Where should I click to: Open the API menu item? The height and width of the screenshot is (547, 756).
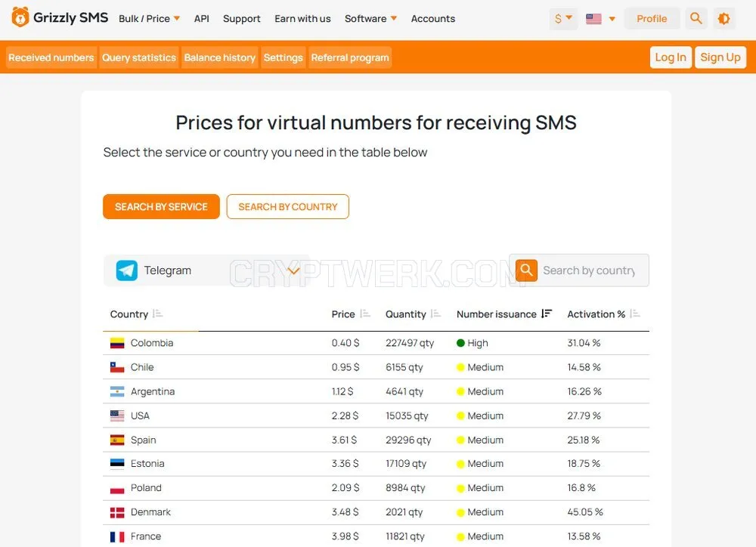(202, 18)
